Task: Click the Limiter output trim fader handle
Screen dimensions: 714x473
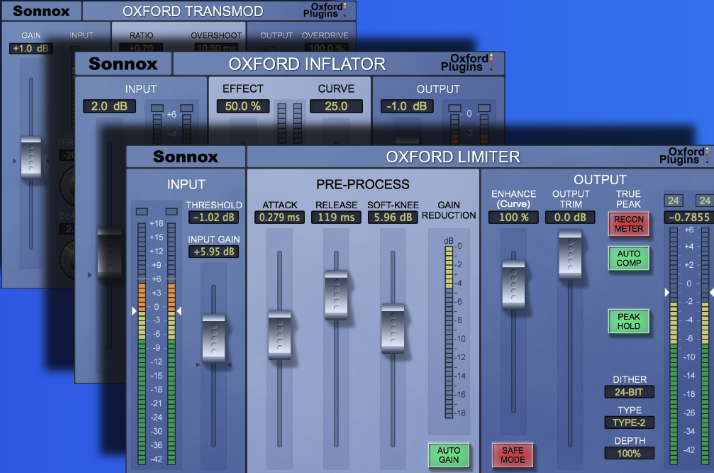Action: (570, 254)
